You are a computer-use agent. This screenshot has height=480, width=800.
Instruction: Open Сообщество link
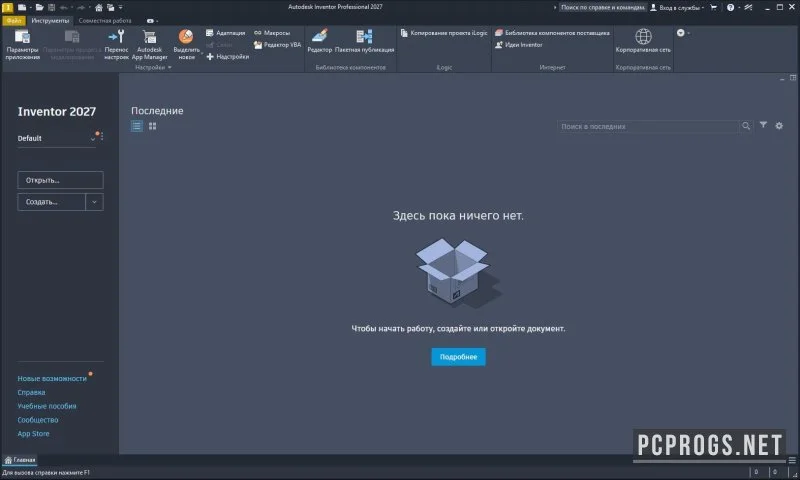(x=38, y=420)
